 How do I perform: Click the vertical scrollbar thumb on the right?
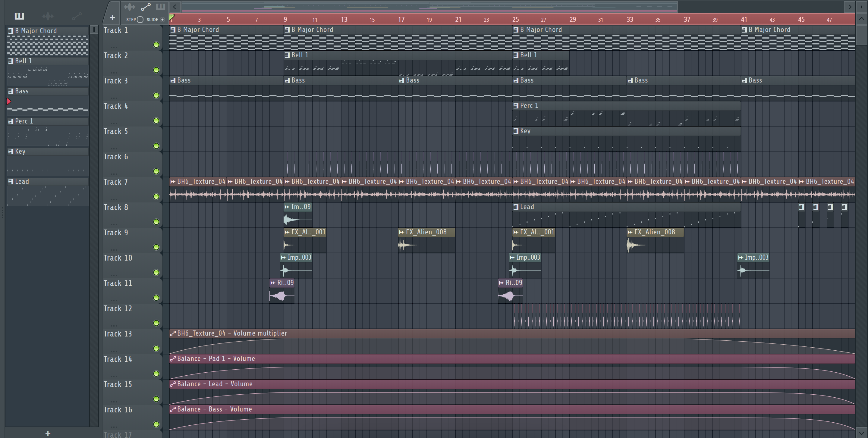pyautogui.click(x=862, y=35)
